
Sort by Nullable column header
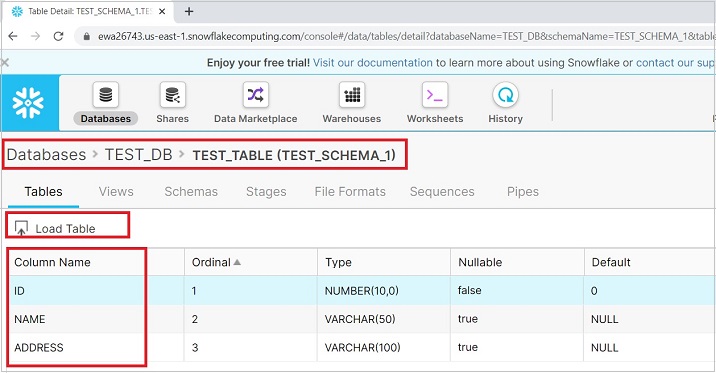click(480, 263)
